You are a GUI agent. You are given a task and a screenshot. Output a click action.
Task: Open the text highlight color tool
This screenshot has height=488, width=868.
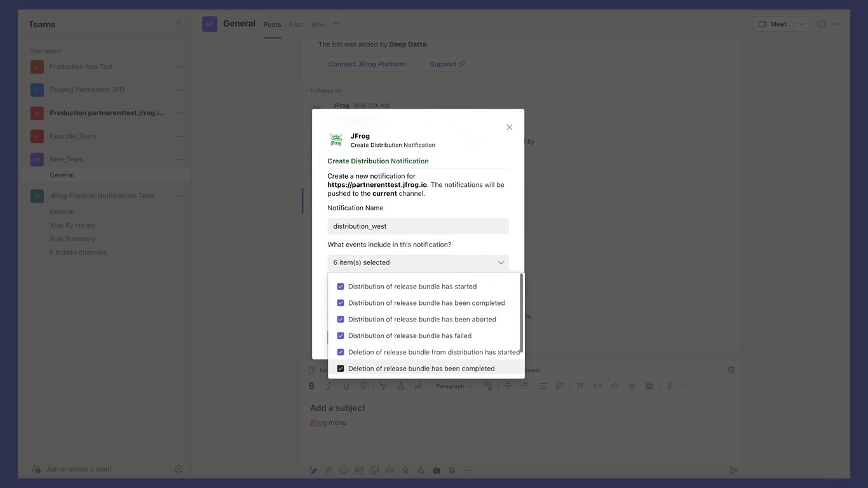tap(383, 386)
